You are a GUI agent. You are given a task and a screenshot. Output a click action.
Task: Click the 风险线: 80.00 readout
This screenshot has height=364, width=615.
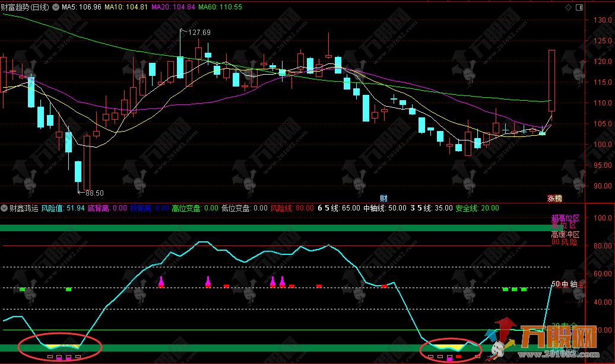(x=292, y=208)
